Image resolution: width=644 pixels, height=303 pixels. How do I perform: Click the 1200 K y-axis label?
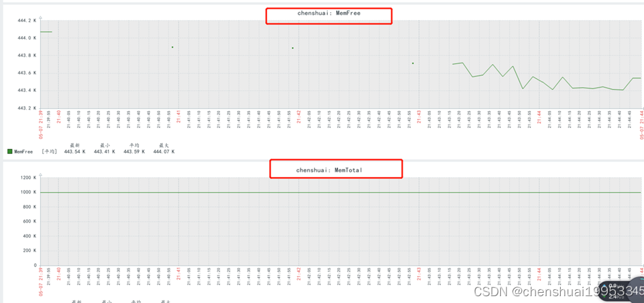coord(29,178)
